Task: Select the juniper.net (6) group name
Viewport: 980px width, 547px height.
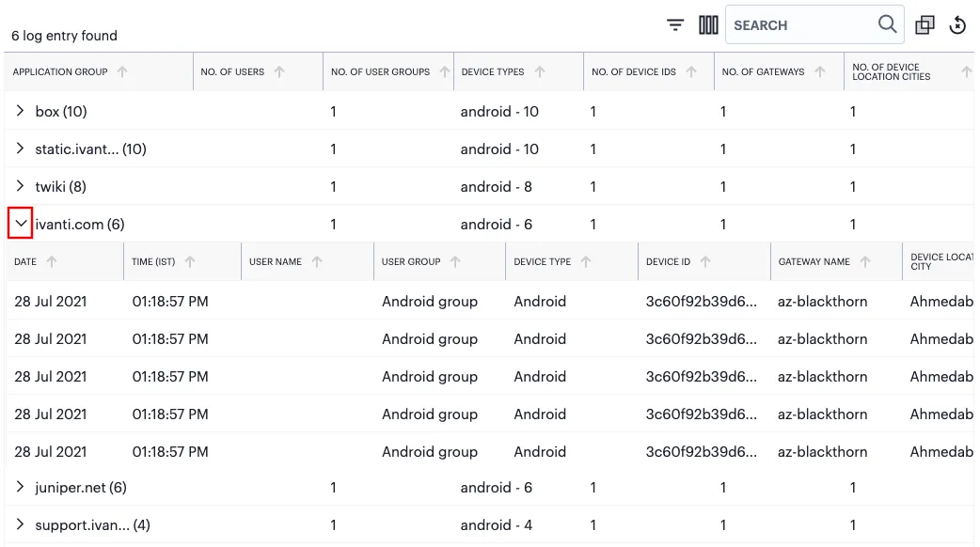Action: pyautogui.click(x=81, y=488)
